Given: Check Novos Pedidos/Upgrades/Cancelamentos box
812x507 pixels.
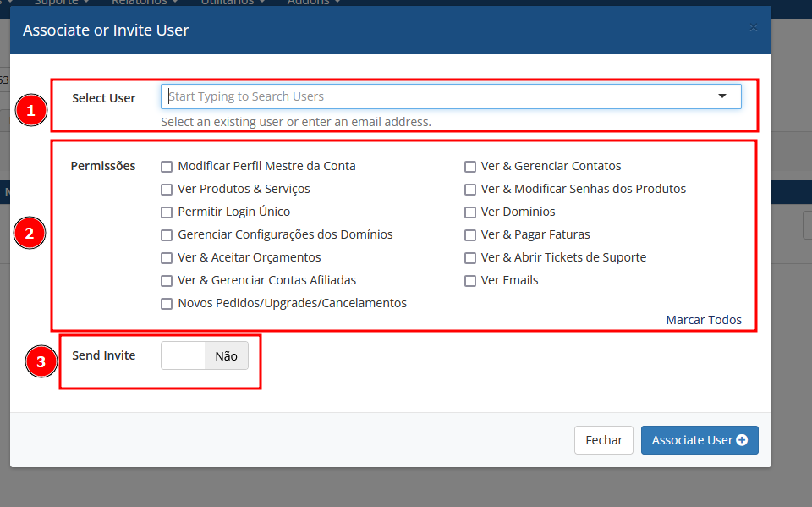Looking at the screenshot, I should [167, 303].
